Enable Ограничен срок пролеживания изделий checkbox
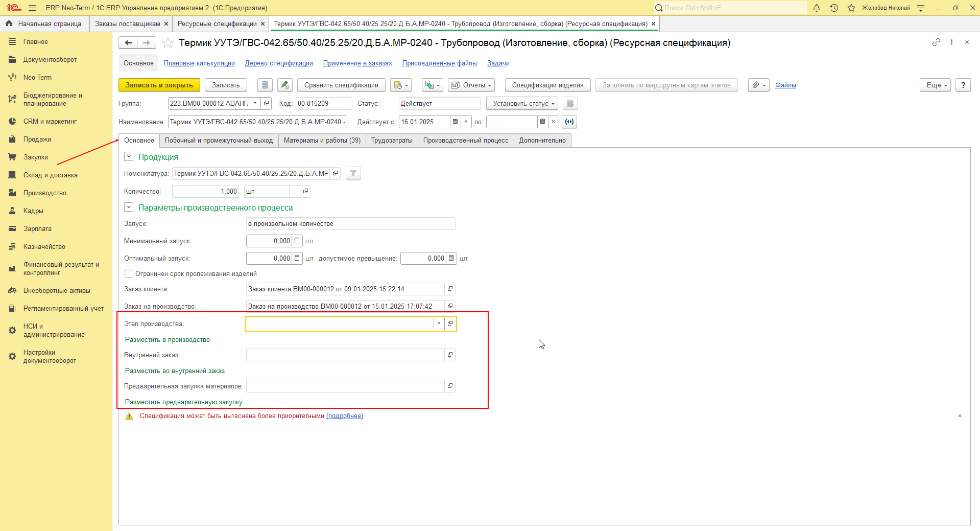The width and height of the screenshot is (980, 531). tap(129, 274)
